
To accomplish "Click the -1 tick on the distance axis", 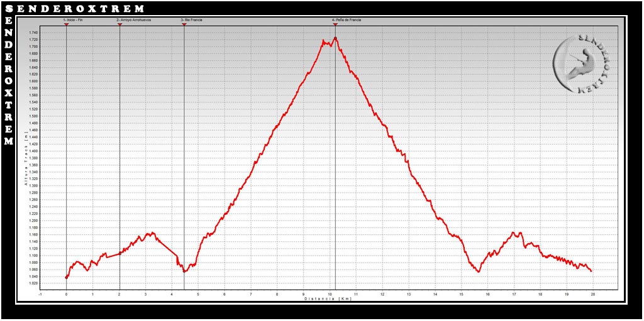I will tap(40, 295).
